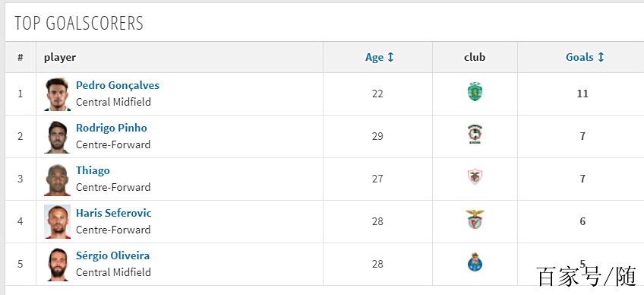Click the Marítimo club crest icon
644x295 pixels.
475,135
